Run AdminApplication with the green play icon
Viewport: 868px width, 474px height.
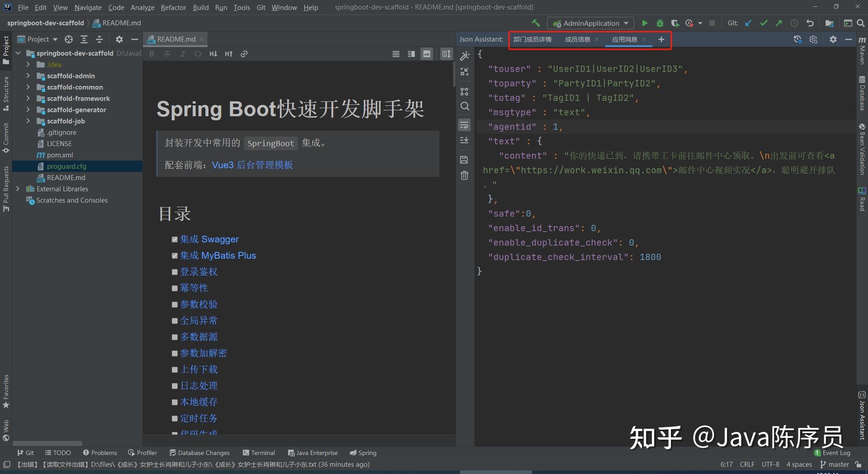pyautogui.click(x=645, y=23)
